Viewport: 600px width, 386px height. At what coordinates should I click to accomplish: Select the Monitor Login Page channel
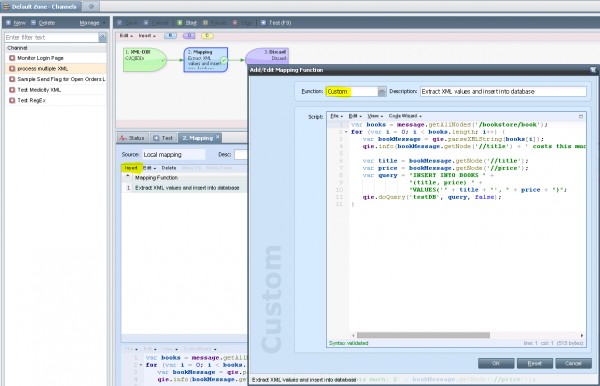(x=55, y=58)
